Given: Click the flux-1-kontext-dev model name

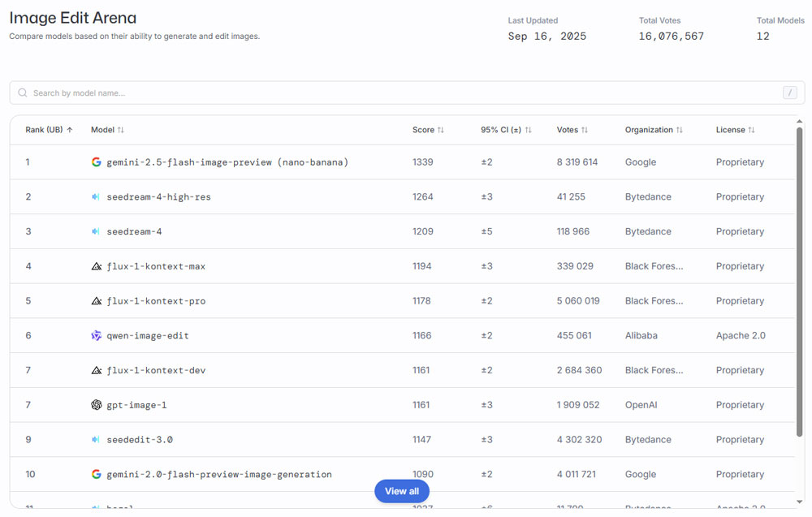Looking at the screenshot, I should [156, 370].
